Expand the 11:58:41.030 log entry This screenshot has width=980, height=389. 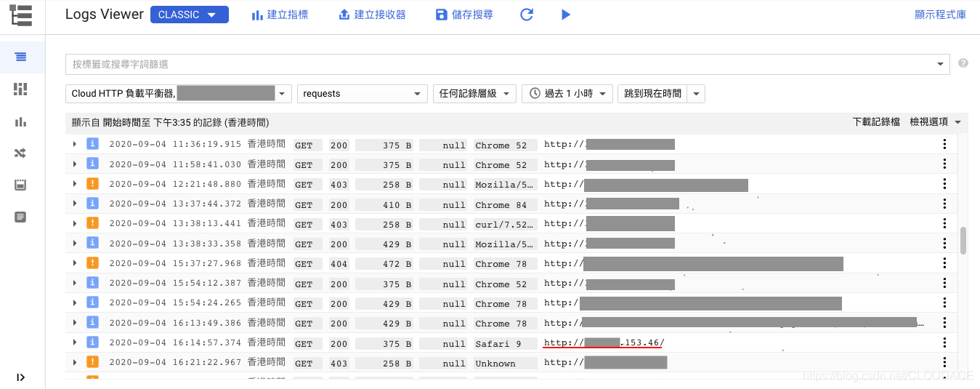(x=74, y=164)
